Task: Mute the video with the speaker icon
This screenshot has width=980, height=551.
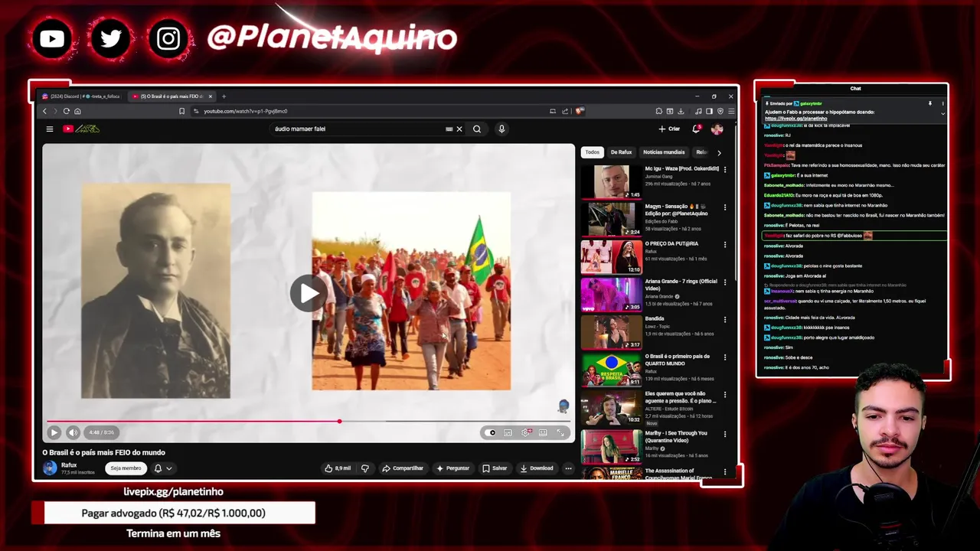Action: [73, 432]
